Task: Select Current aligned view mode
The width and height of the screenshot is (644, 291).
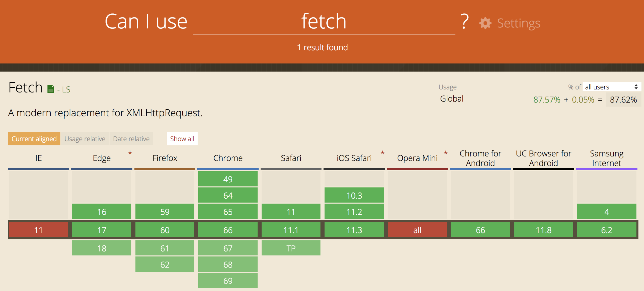Action: (34, 139)
